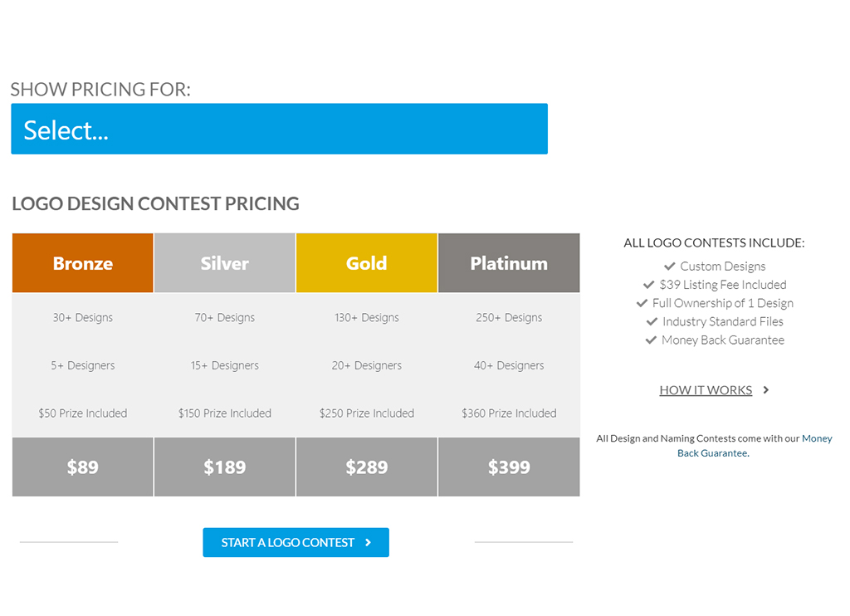Start a logo contest button
The height and width of the screenshot is (616, 850).
pyautogui.click(x=296, y=542)
